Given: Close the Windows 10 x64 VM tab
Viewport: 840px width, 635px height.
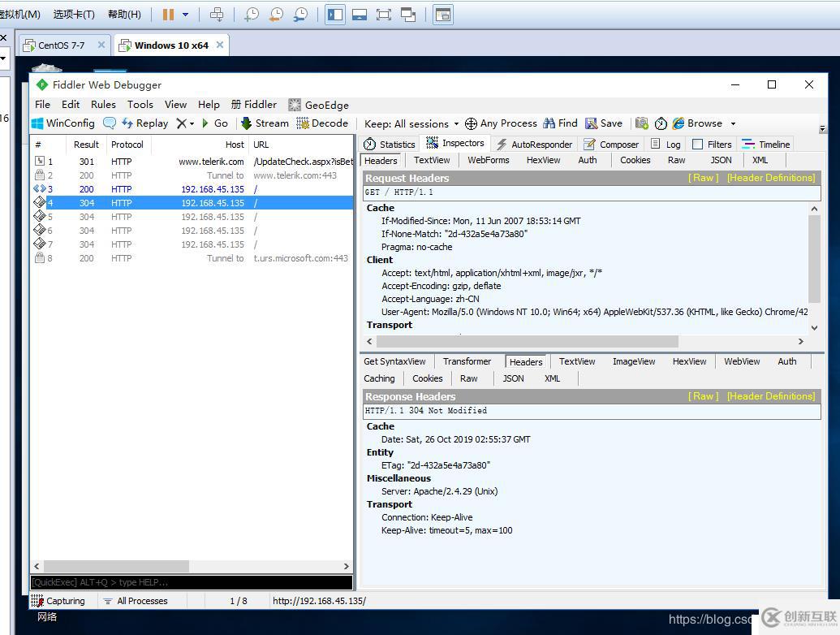Looking at the screenshot, I should pyautogui.click(x=220, y=45).
